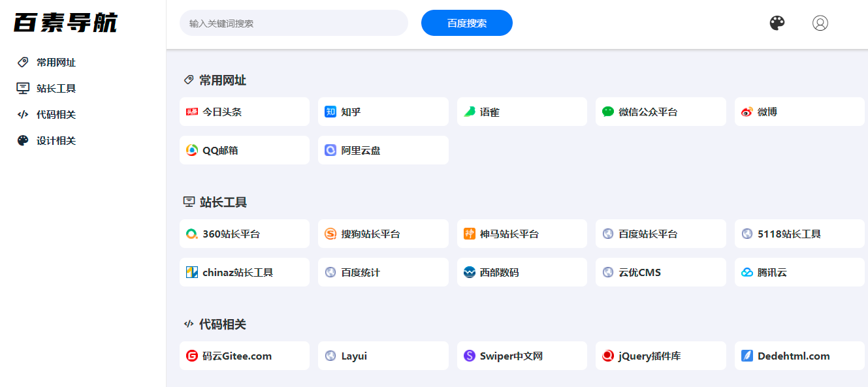Click the Weibo red logo icon
This screenshot has width=868, height=387.
[x=747, y=112]
